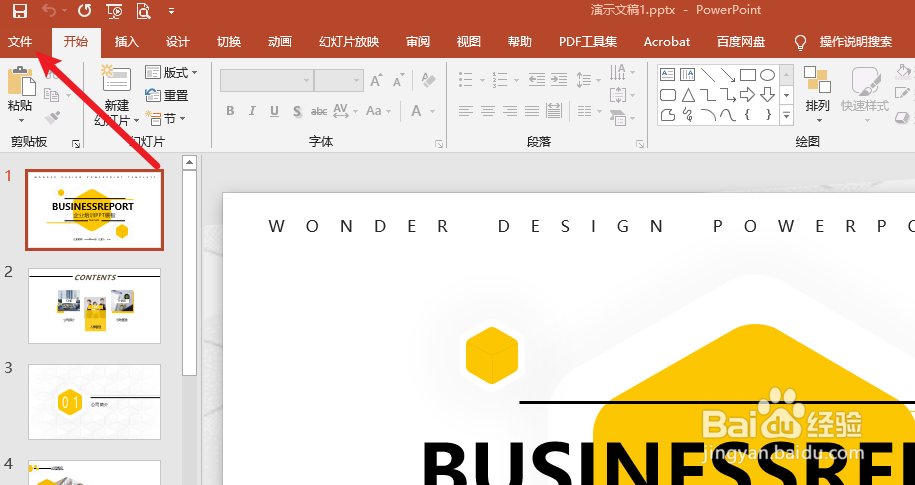Click the 粘贴 paste clipboard icon
The image size is (915, 485).
click(x=20, y=81)
